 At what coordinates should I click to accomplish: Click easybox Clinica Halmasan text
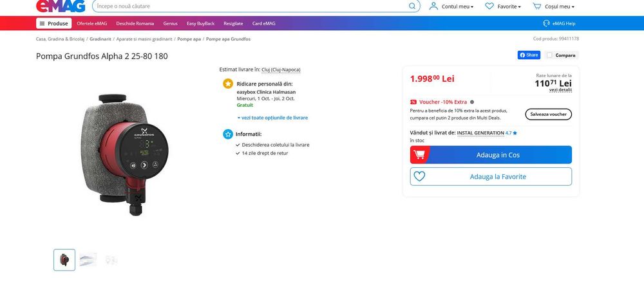[266, 93]
